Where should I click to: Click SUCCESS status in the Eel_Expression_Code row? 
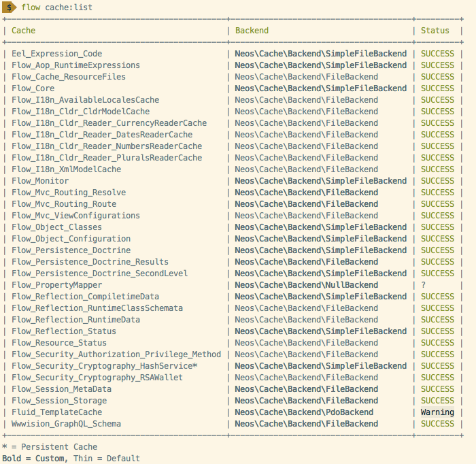[x=437, y=54]
